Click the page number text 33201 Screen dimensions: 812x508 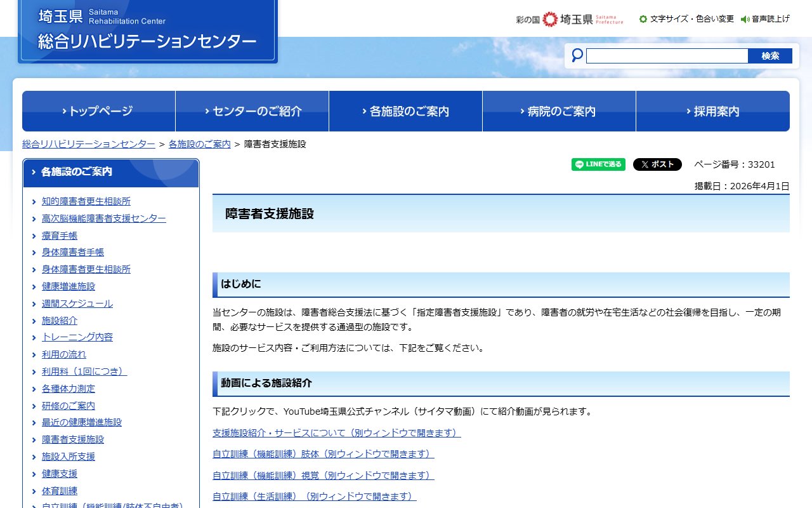(x=761, y=164)
